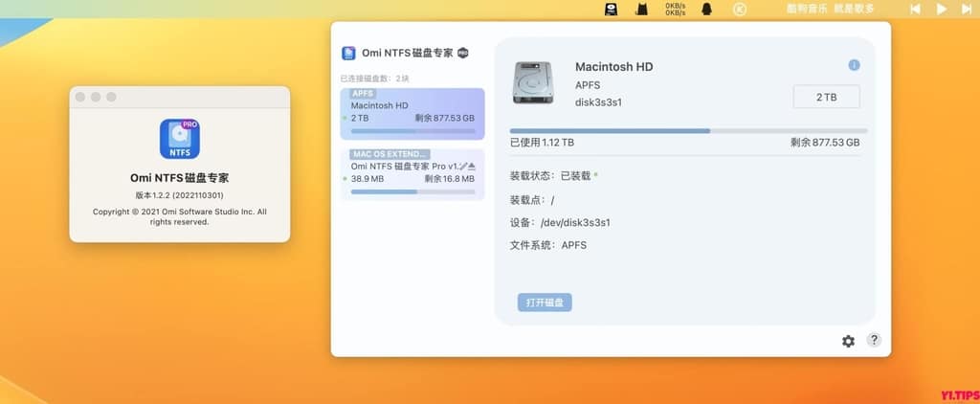Click 剩余 16.8 MB text

tap(450, 179)
